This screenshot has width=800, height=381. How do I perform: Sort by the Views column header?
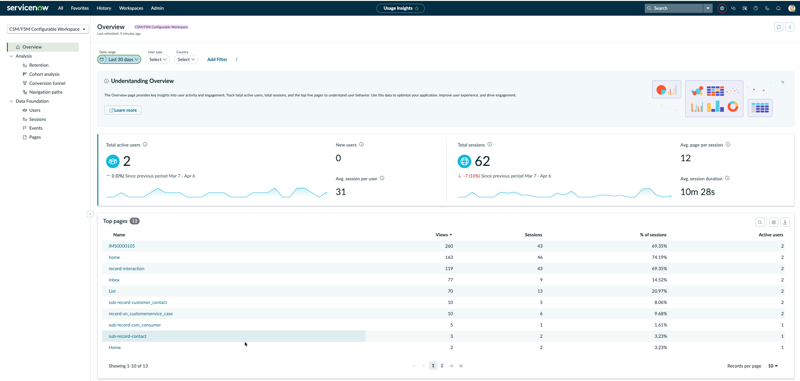point(443,235)
